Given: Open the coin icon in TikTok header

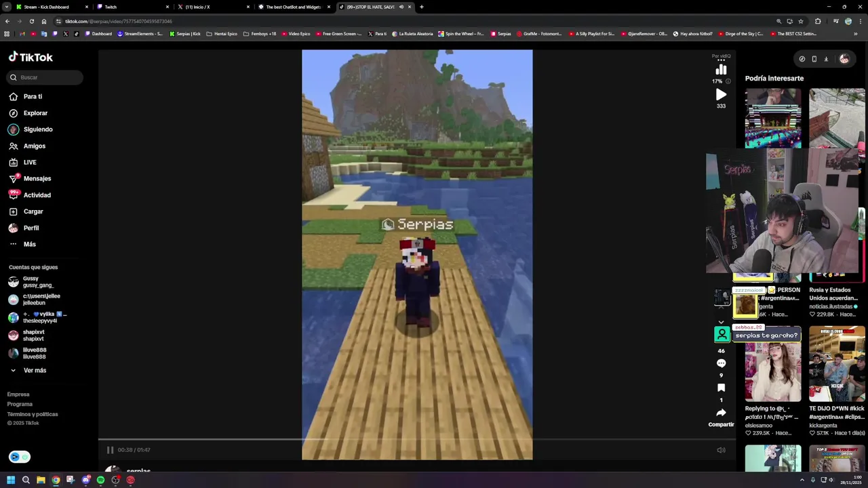Looking at the screenshot, I should coord(802,59).
